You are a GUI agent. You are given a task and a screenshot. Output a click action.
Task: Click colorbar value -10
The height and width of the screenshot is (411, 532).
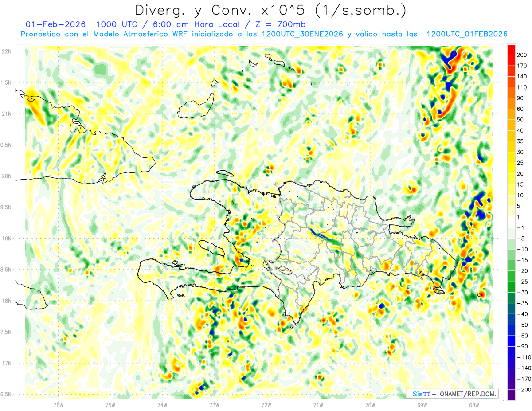point(524,249)
